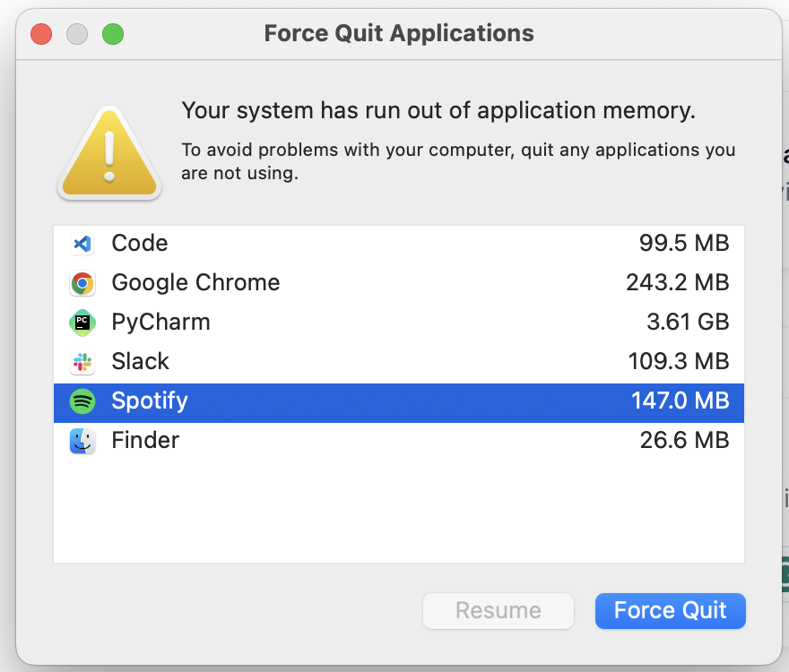Click the PyCharm app icon
Viewport: 789px width, 672px height.
coord(82,323)
